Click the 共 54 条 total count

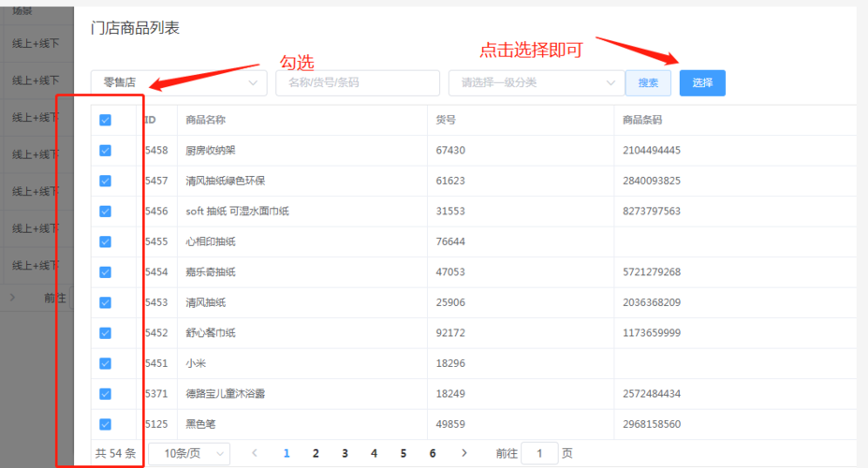pos(115,454)
